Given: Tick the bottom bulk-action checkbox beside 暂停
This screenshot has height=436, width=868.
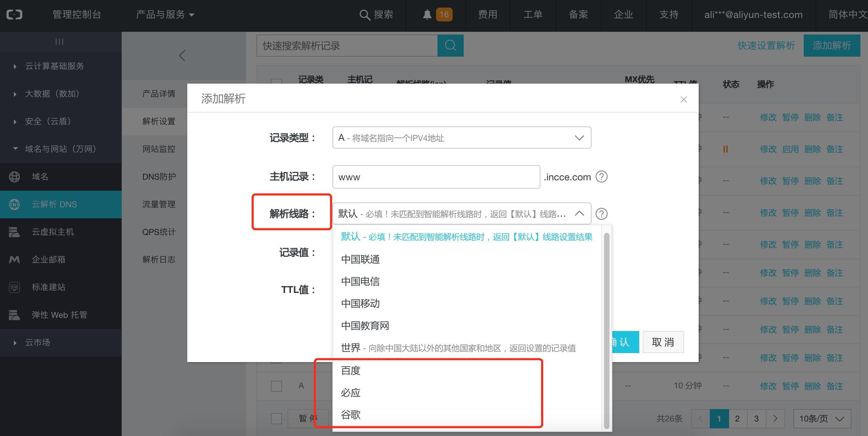Looking at the screenshot, I should 276,419.
